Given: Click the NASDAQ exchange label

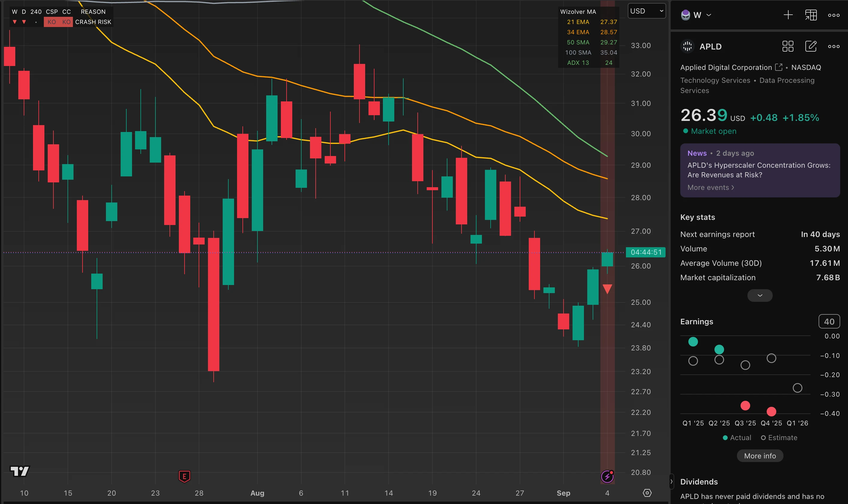Looking at the screenshot, I should point(806,67).
